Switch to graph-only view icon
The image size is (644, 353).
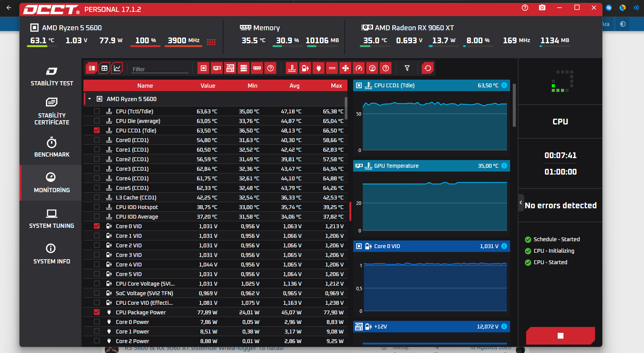(117, 68)
